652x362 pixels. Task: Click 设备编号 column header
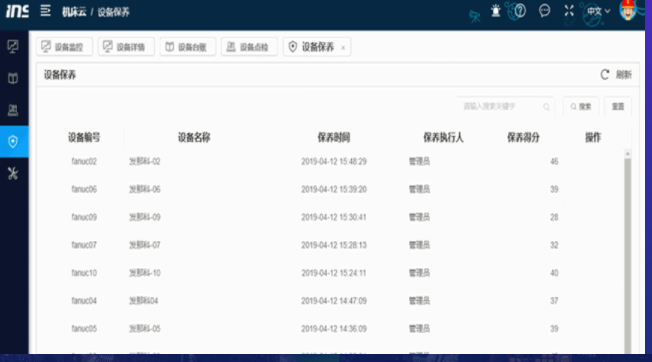tap(84, 138)
